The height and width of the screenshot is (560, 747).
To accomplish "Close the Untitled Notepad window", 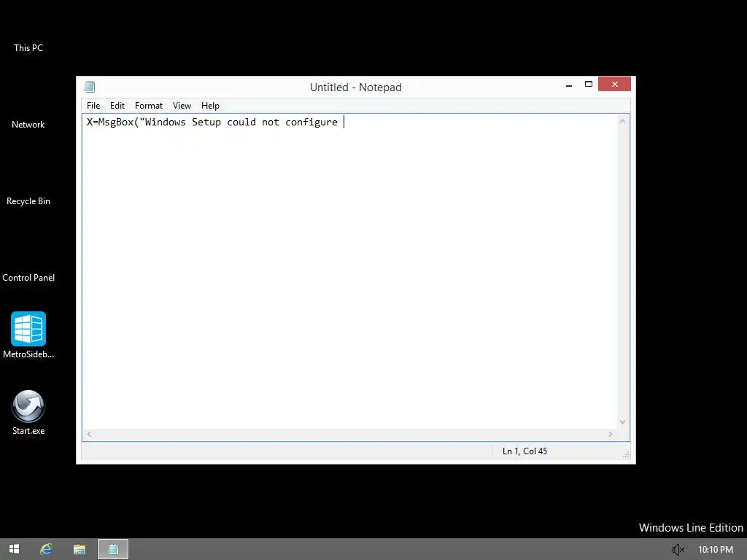I will coord(614,85).
